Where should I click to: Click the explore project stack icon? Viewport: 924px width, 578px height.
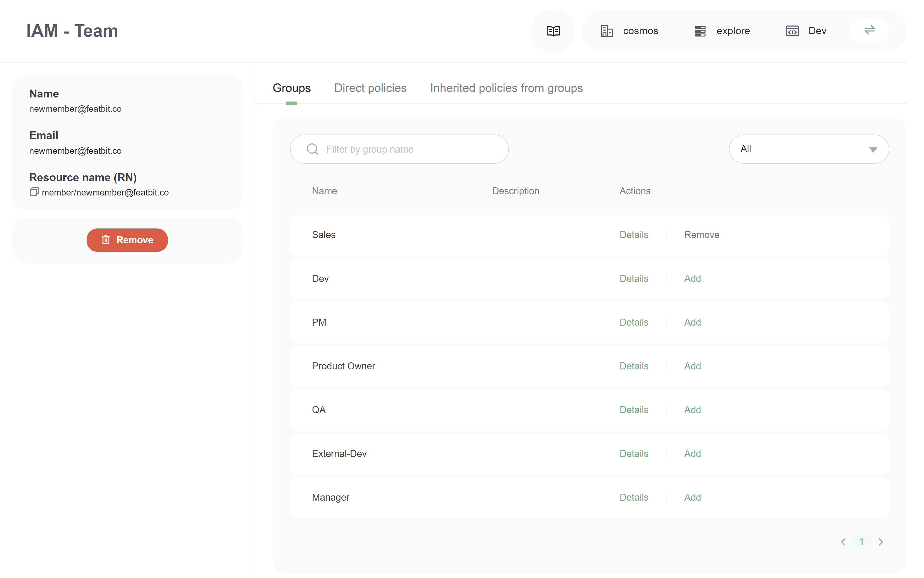699,31
